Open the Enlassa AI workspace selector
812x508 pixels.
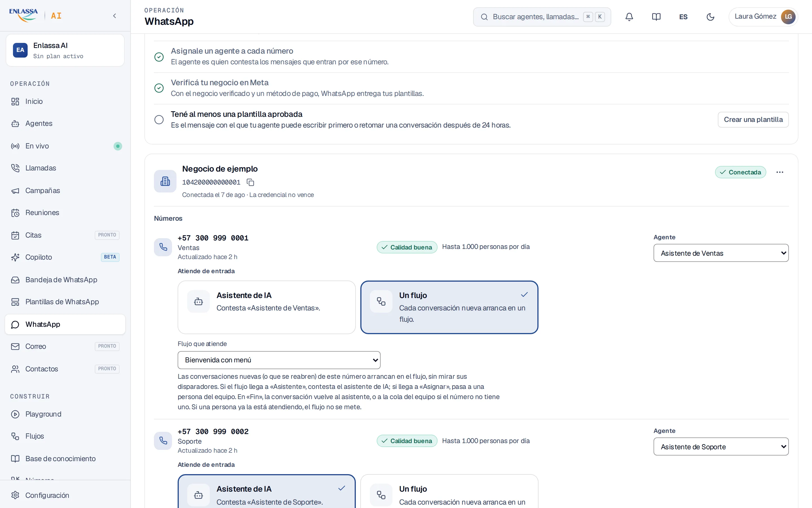pos(65,50)
